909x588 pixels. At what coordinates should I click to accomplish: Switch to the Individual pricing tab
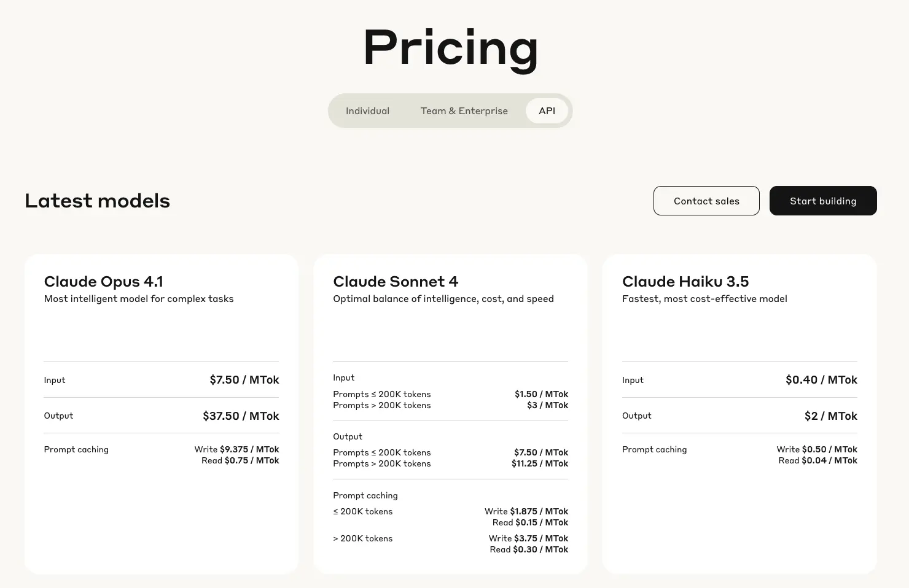367,111
